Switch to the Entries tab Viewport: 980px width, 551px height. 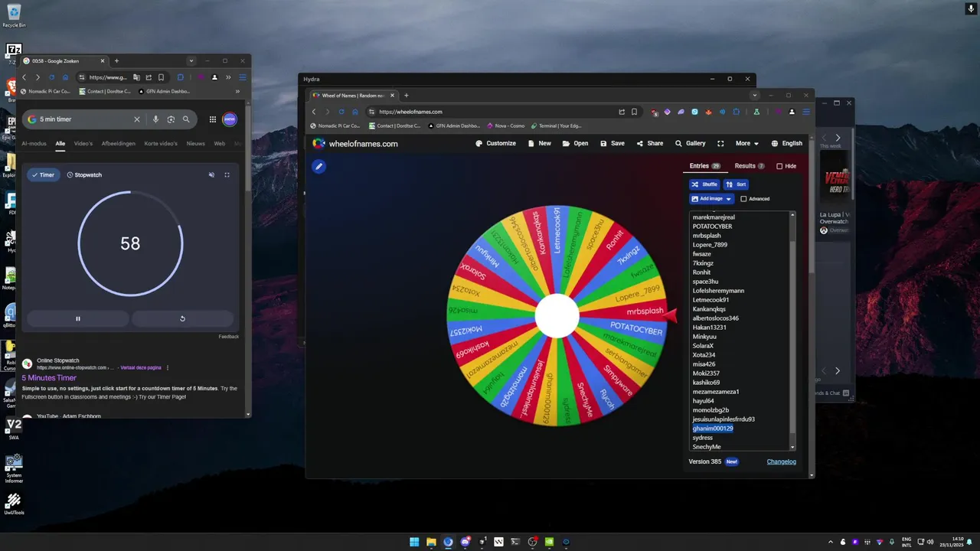pos(704,166)
